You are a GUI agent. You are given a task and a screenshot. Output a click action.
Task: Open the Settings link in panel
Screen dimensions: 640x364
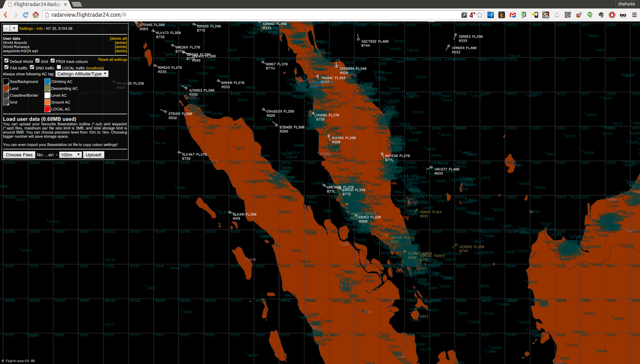[26, 29]
